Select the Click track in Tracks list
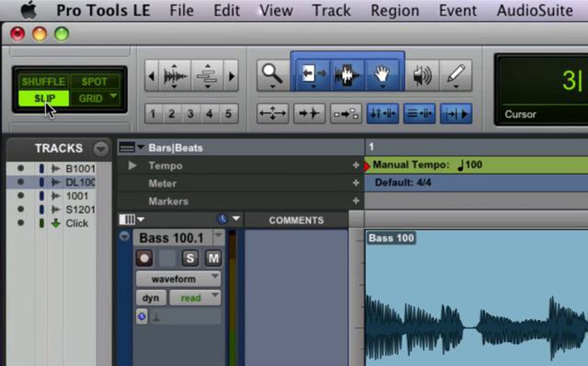 tap(77, 223)
